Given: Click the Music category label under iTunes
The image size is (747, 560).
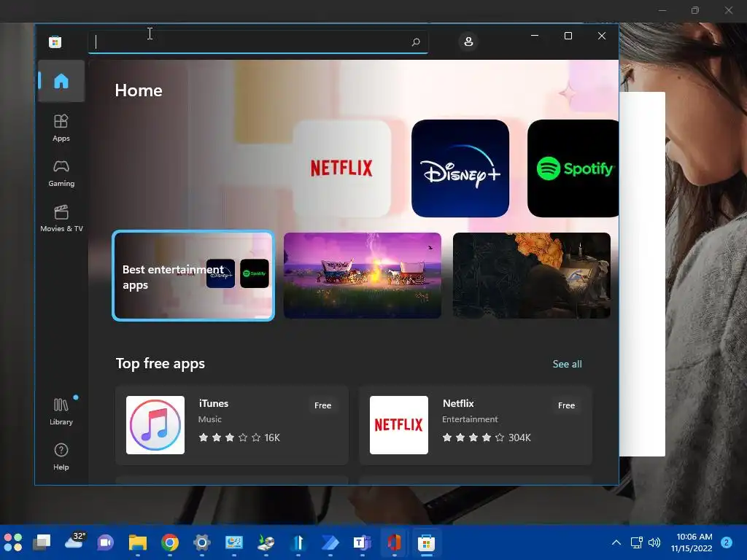Looking at the screenshot, I should 209,419.
